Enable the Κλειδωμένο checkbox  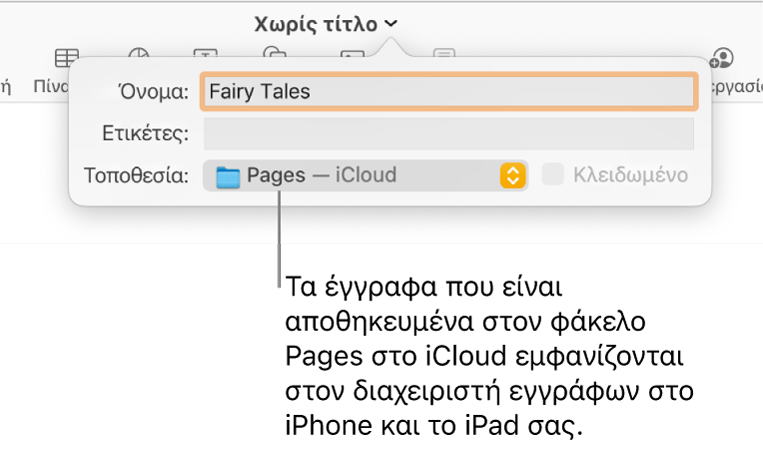point(553,176)
